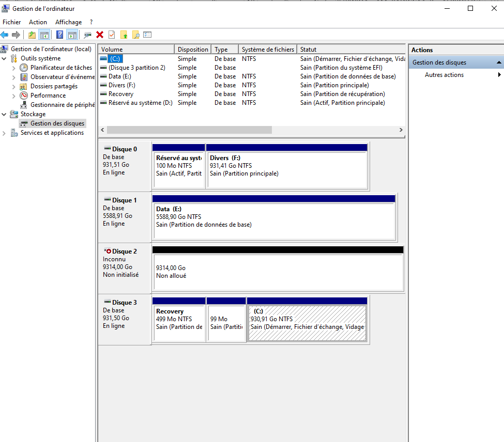Image resolution: width=504 pixels, height=442 pixels.
Task: Open the ? help menu
Action: pos(91,22)
